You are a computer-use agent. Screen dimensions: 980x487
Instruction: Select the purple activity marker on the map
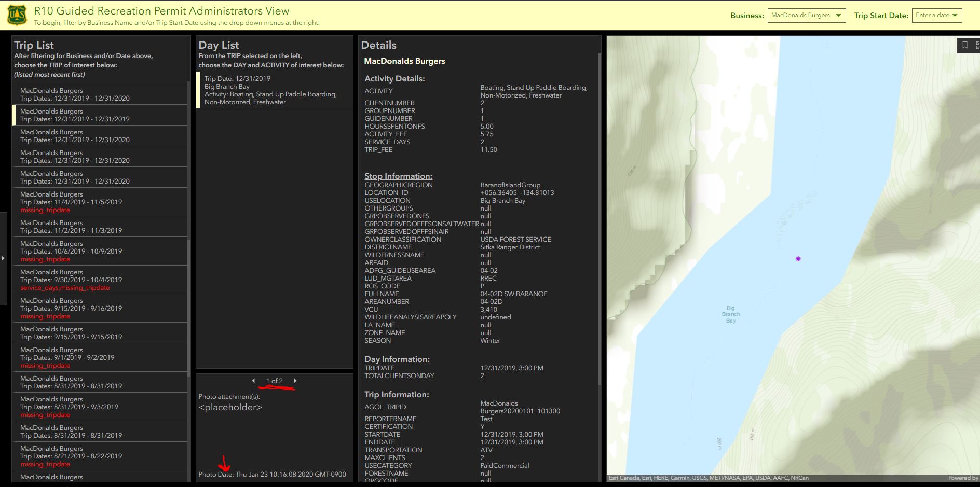point(798,258)
